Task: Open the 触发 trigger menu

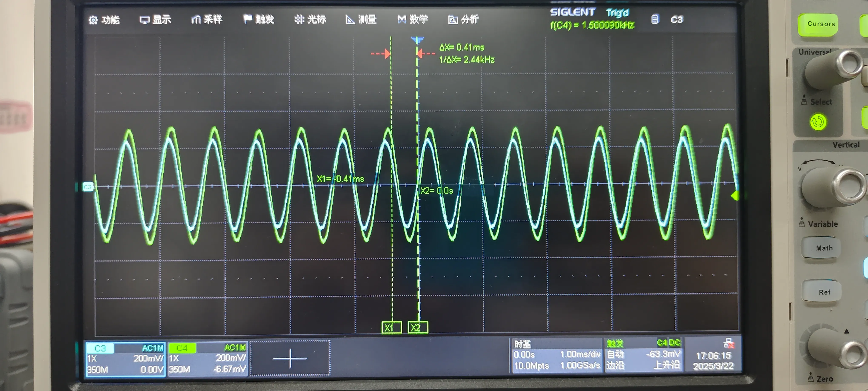Action: click(258, 19)
